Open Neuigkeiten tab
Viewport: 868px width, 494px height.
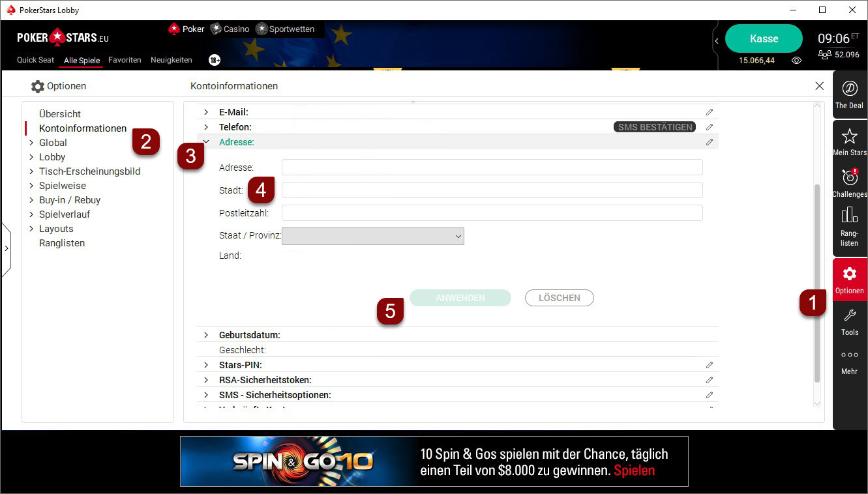coord(172,60)
